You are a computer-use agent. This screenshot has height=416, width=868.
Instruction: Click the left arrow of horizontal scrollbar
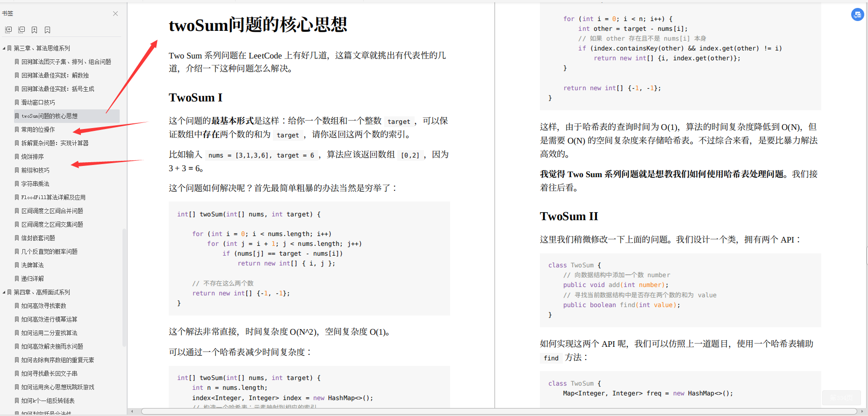pos(132,411)
